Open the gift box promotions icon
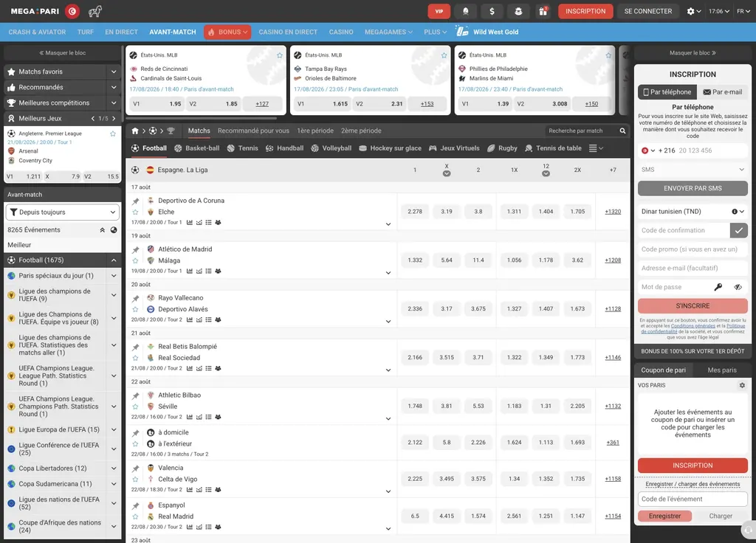Screen dimensions: 756x543 point(543,11)
